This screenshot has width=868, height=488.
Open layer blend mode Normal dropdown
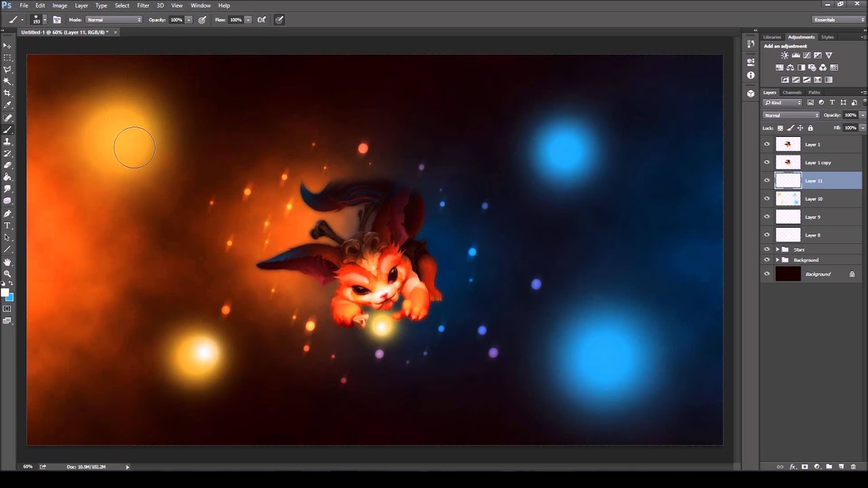coord(791,115)
